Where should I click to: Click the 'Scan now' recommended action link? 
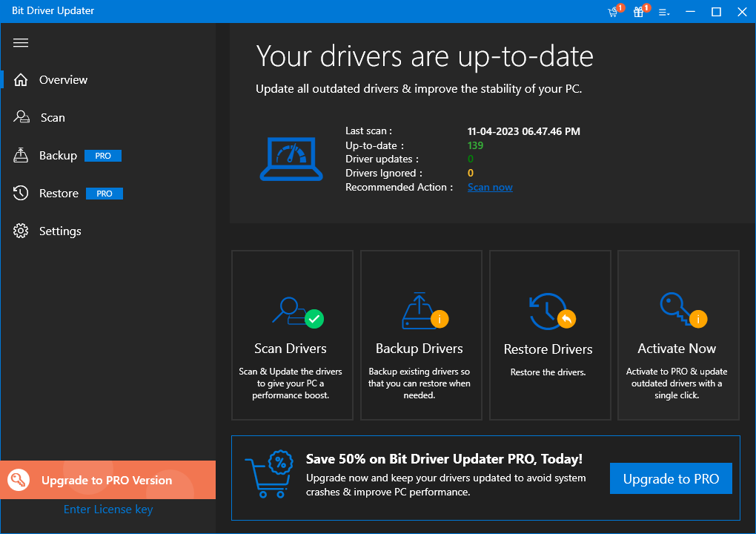pos(490,188)
